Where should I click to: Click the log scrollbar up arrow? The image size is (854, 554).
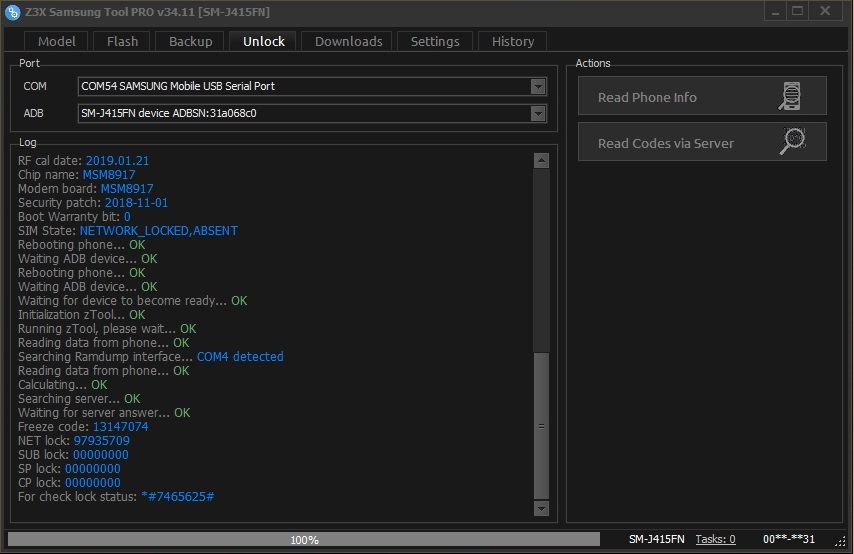[x=541, y=160]
